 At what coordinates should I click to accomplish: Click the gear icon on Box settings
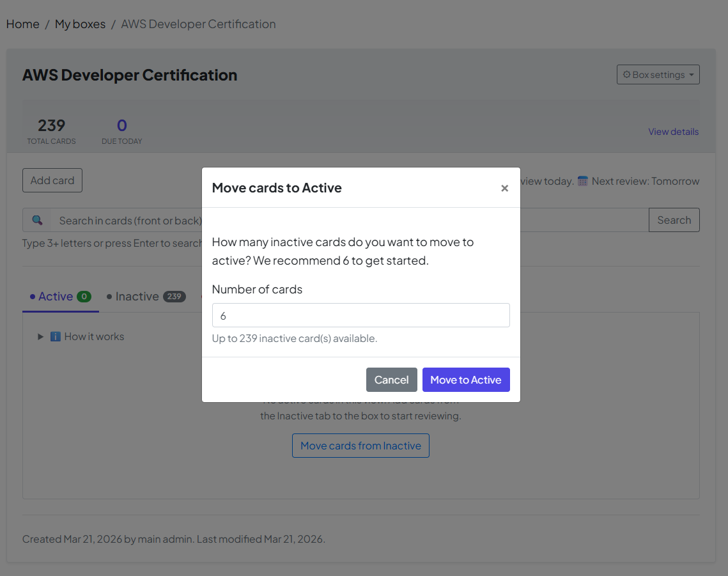tap(626, 75)
